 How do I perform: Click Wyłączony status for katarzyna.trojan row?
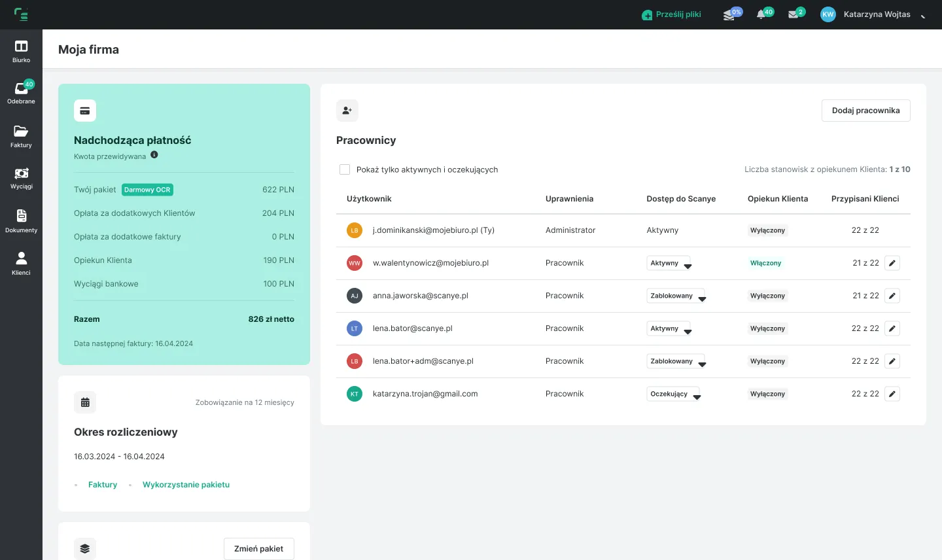(x=767, y=394)
